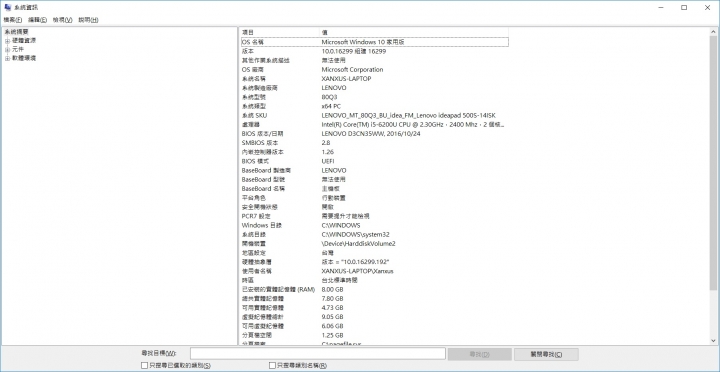
Task: Check the 只搜尋類別名稱(R) box
Action: pos(272,366)
